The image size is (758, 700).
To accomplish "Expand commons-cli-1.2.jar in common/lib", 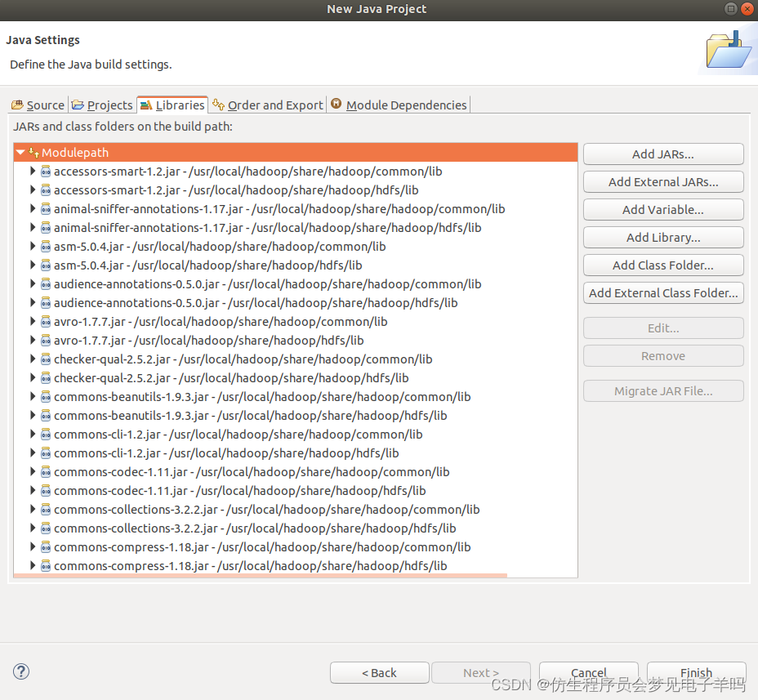I will click(x=33, y=434).
